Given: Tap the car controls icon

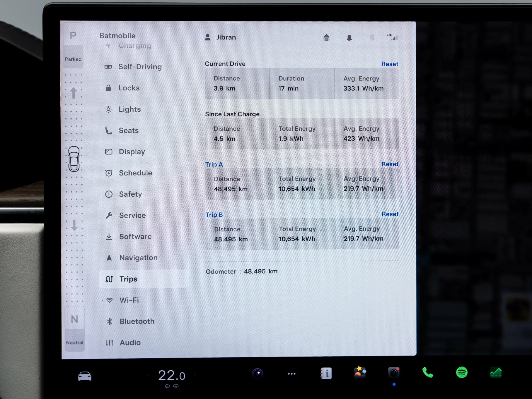Looking at the screenshot, I should pos(85,376).
